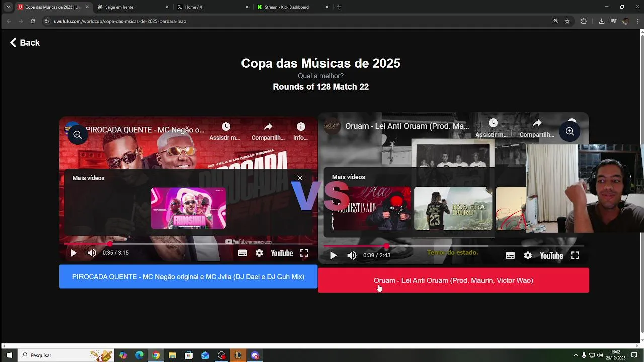Play the left PIROCADA QUENTE video
The width and height of the screenshot is (644, 362).
(x=73, y=253)
